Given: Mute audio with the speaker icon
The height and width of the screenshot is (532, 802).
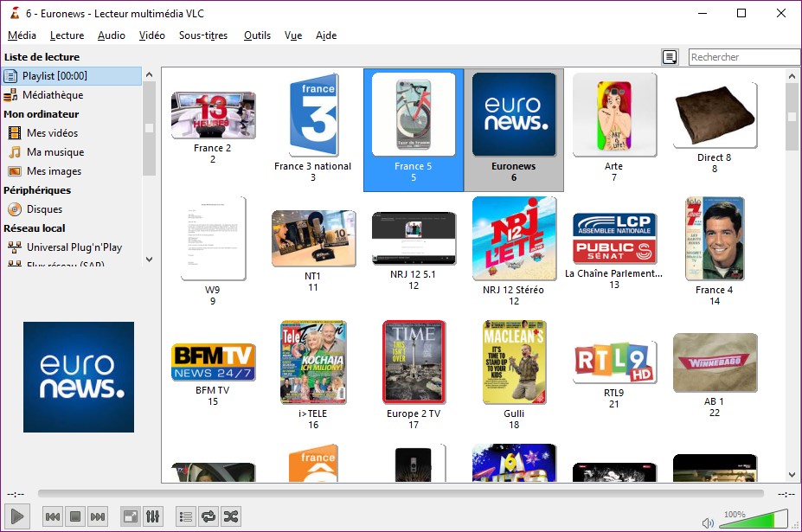Looking at the screenshot, I should [708, 522].
